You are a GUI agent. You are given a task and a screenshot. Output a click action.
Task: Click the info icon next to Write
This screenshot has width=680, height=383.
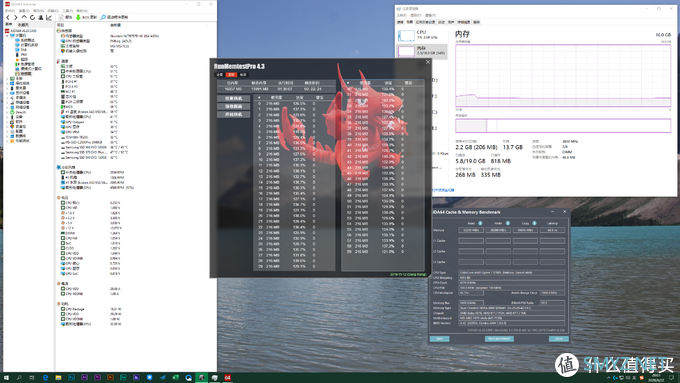508,223
